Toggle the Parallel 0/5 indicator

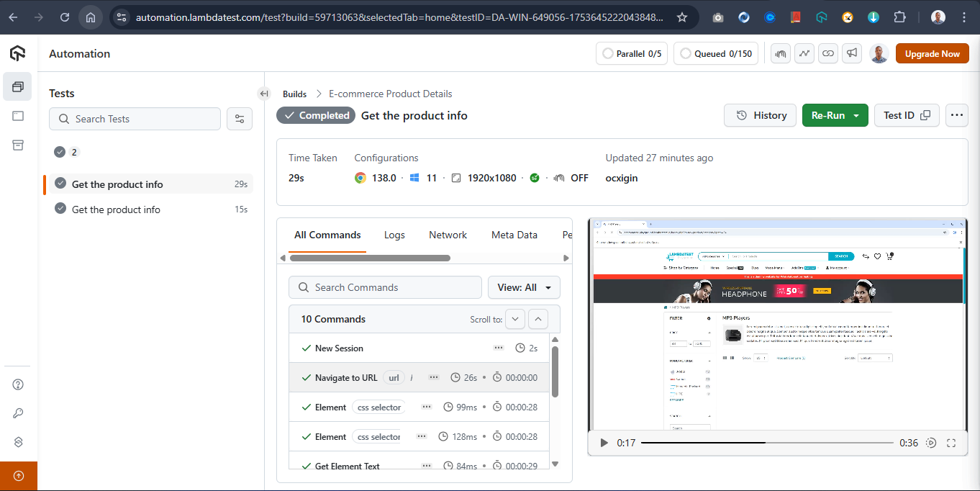[x=632, y=53]
